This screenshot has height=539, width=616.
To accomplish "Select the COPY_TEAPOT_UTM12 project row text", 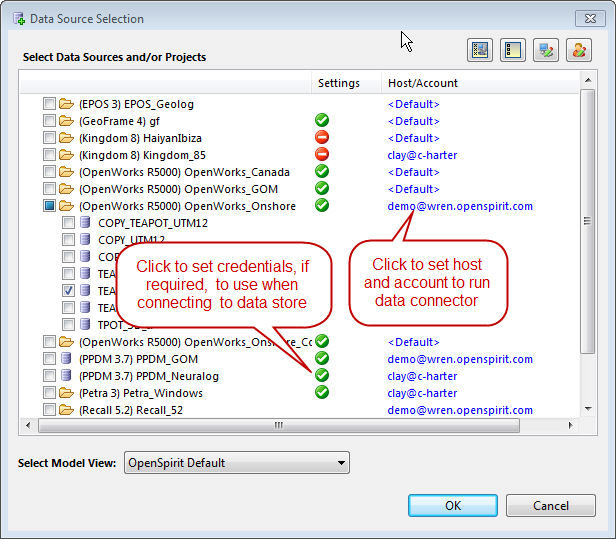I will 153,223.
